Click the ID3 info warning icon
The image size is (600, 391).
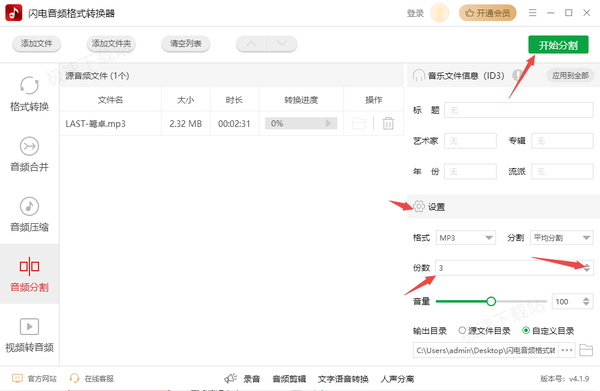pos(517,75)
